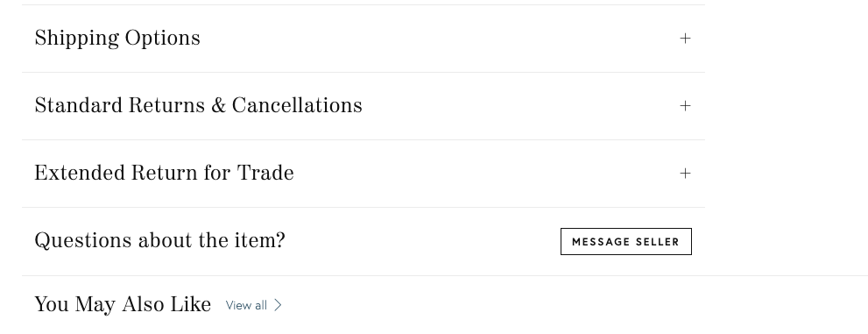Follow the View all link
The height and width of the screenshot is (334, 868).
254,305
